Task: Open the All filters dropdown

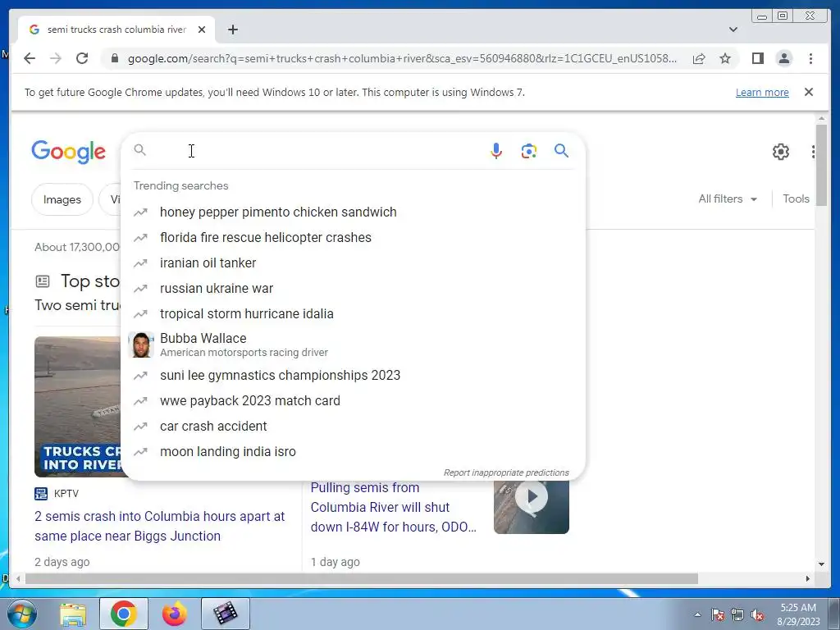Action: pos(728,199)
